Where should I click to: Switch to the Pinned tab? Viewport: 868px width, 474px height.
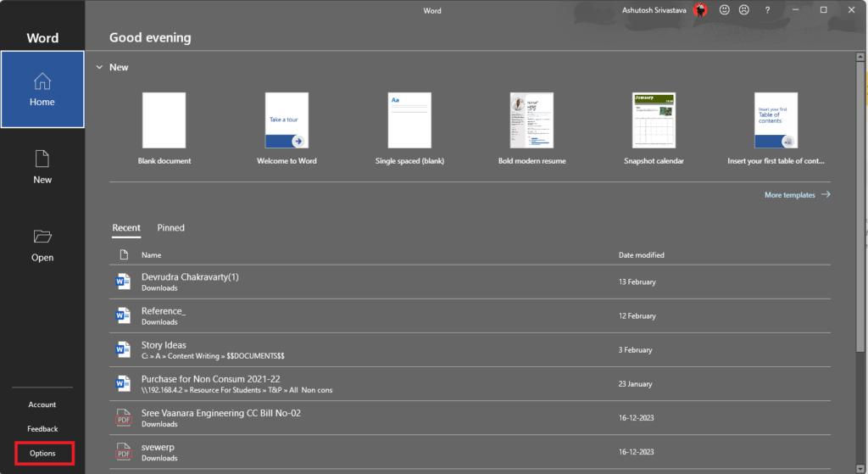coord(170,228)
